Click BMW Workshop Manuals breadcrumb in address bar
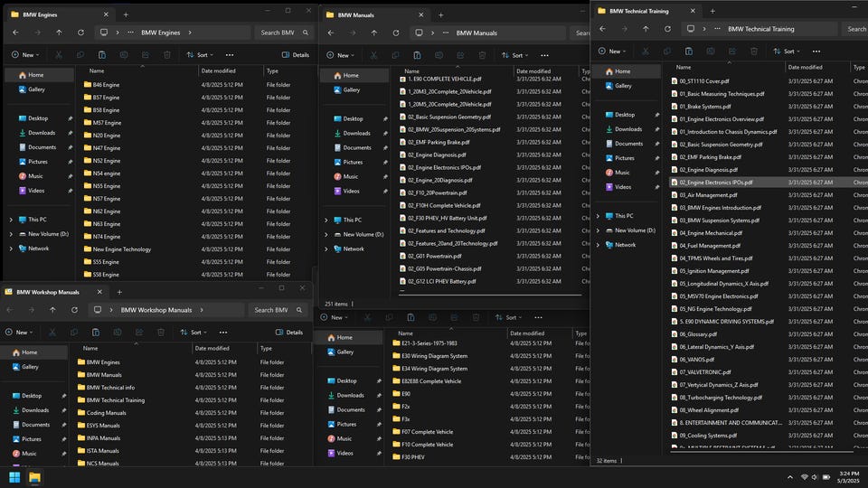 (x=156, y=310)
